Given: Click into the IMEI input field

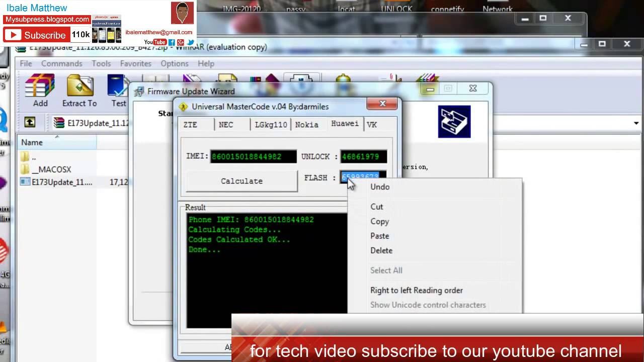Looking at the screenshot, I should tap(254, 156).
